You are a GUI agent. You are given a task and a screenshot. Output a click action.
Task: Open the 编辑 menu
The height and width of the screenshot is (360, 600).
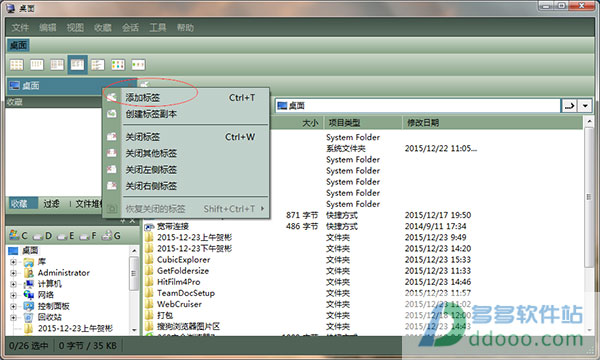coord(47,28)
